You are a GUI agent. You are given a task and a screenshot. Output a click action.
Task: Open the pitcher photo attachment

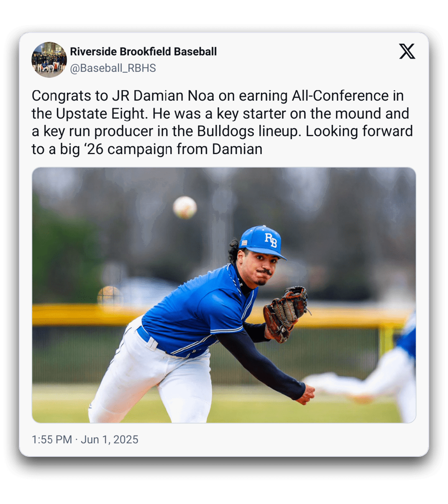224,295
